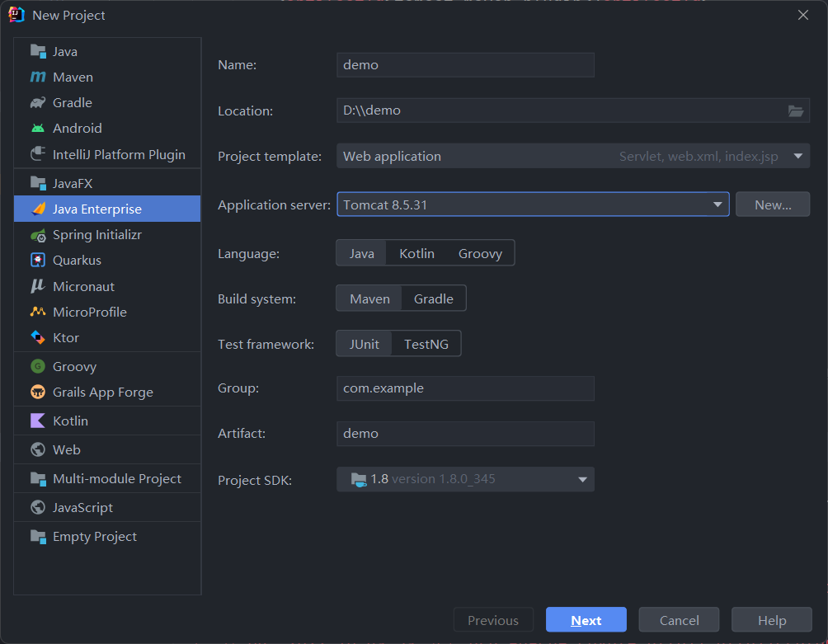This screenshot has height=644, width=828.
Task: Select Kotlin as the language
Action: tap(416, 253)
